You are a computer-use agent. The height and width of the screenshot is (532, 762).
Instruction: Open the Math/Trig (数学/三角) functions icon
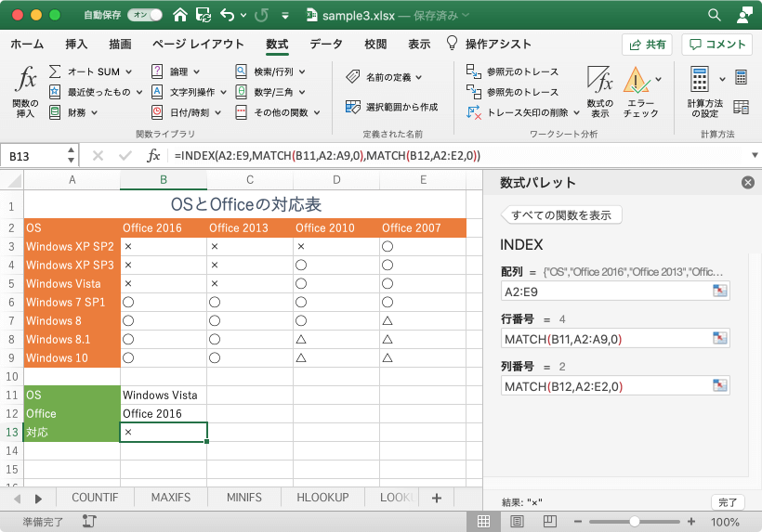point(241,92)
